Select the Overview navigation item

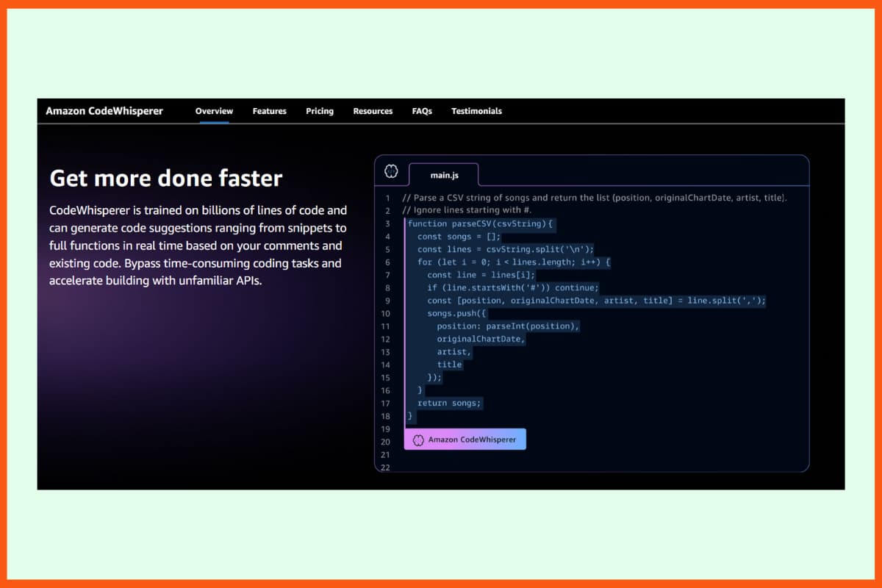(213, 111)
